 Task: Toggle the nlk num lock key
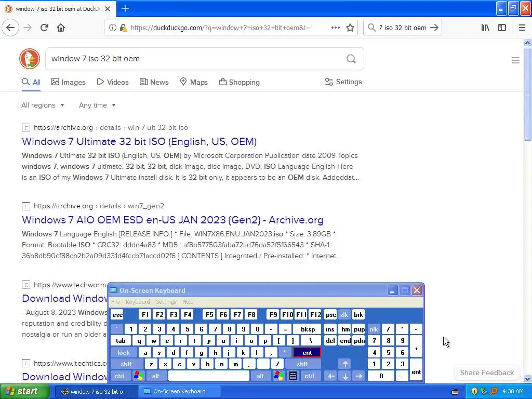pos(374,329)
